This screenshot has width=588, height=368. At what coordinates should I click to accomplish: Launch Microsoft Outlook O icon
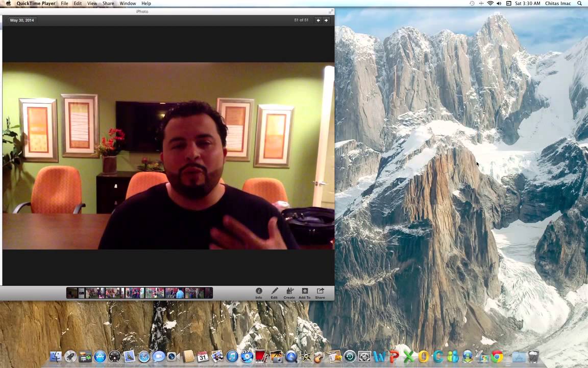(423, 356)
